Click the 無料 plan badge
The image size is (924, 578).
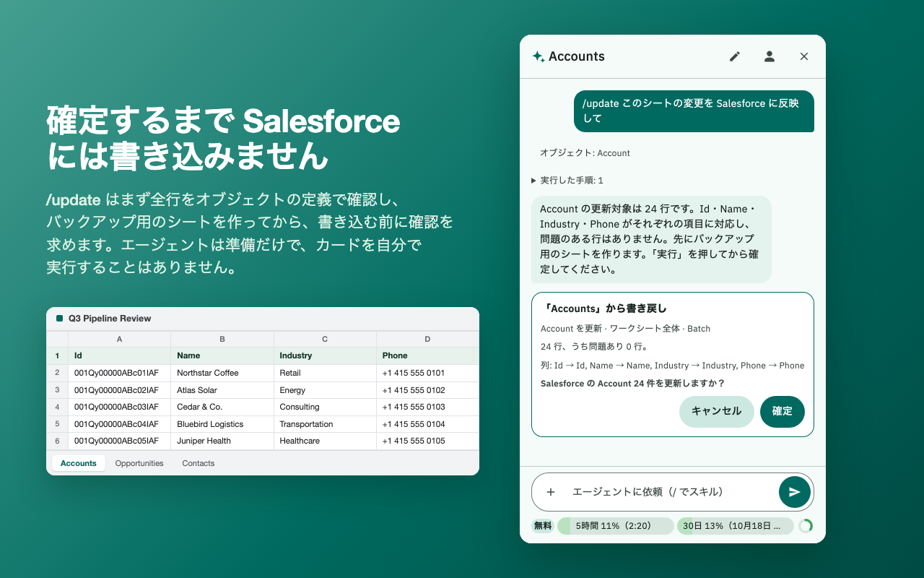tap(543, 526)
